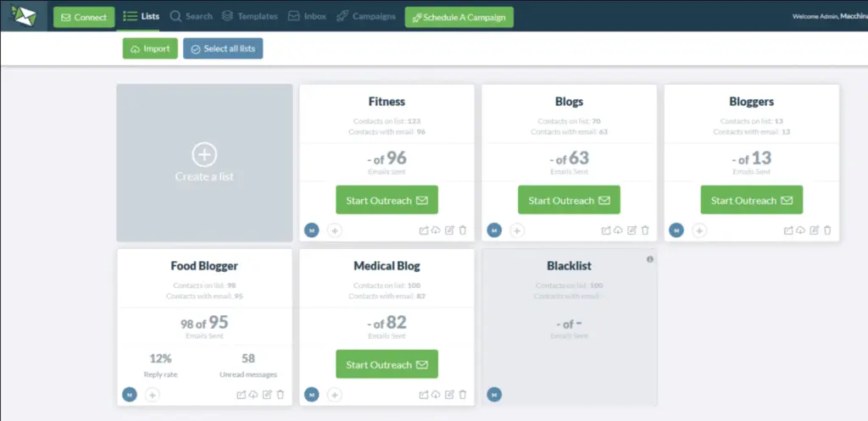
Task: Open the Food Blogger list title
Action: point(204,266)
